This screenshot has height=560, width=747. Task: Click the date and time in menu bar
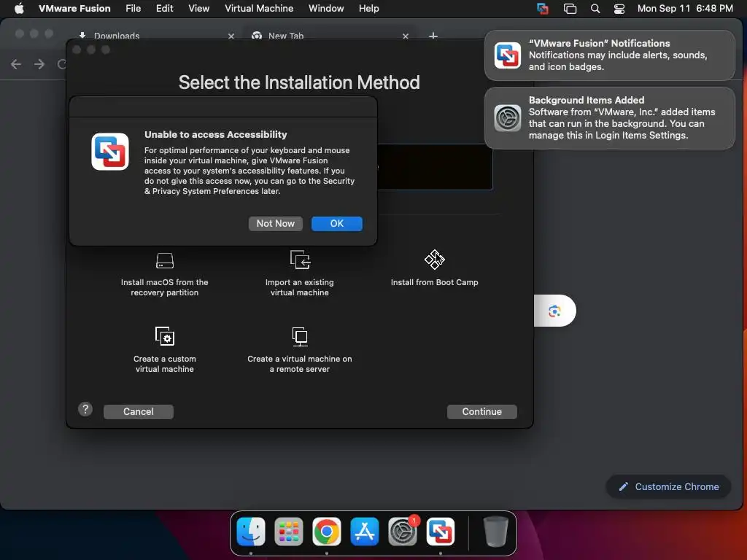[x=685, y=8]
